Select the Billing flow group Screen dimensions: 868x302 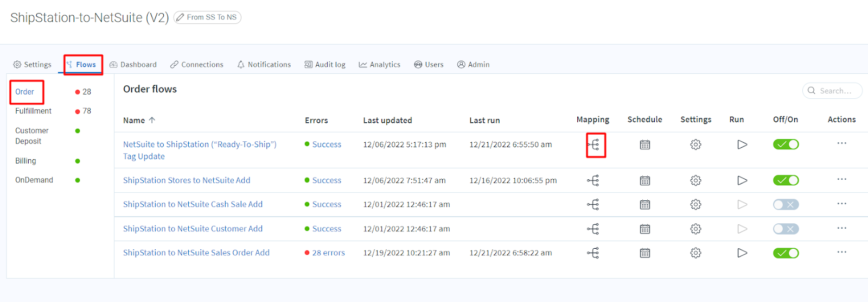tap(25, 161)
